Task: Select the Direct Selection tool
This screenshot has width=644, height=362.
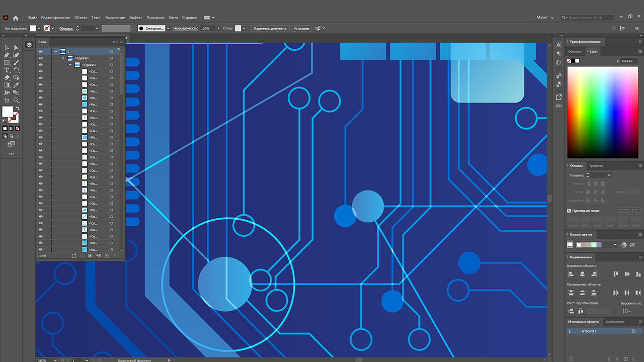Action: 16,47
